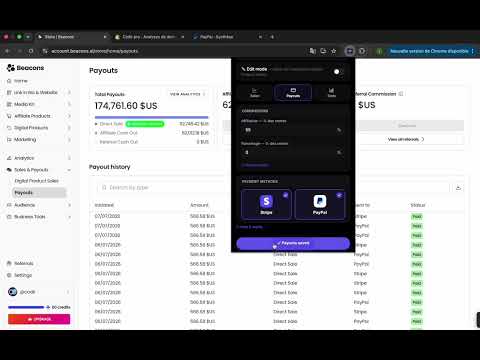Open Referrals from the sidebar
This screenshot has width=480, height=360.
pyautogui.click(x=21, y=263)
